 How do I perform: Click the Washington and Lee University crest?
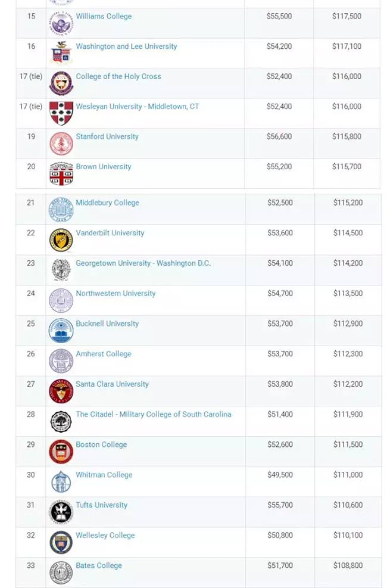coord(61,53)
